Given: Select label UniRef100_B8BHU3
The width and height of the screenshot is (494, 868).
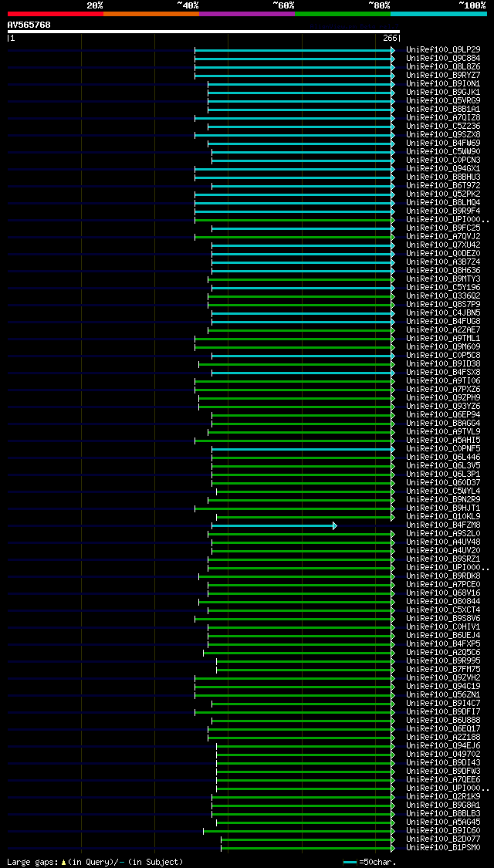Looking at the screenshot, I should [443, 177].
